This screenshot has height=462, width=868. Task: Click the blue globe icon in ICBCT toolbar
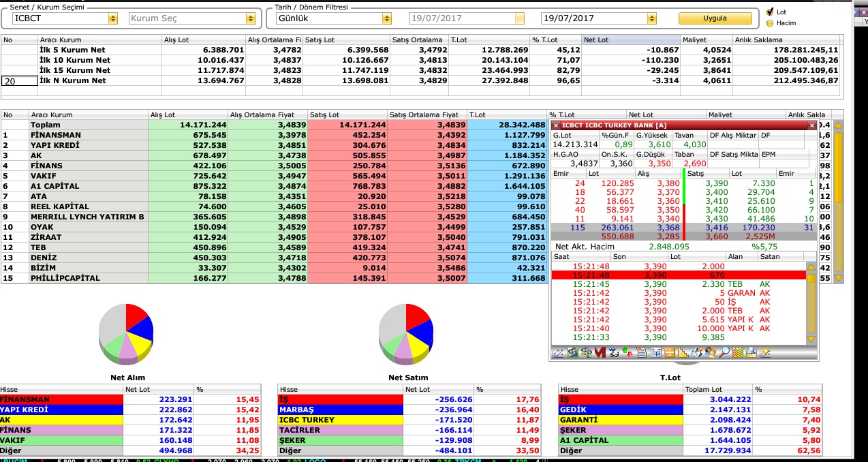696,352
